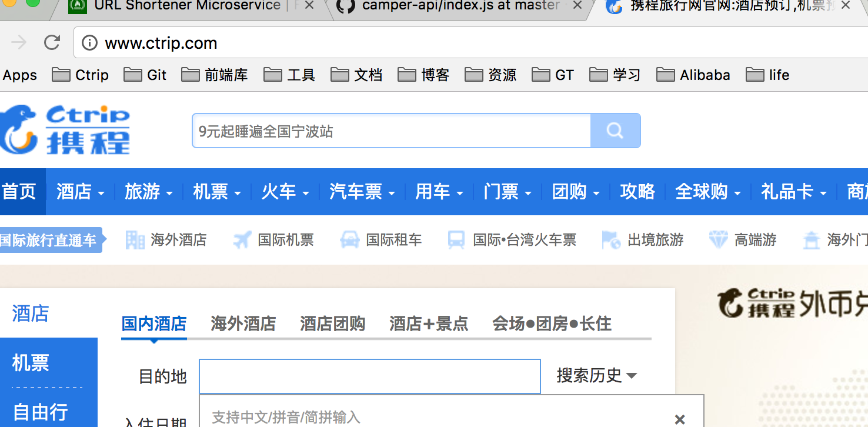Click the building icon next to 海外酒店

[x=135, y=240]
